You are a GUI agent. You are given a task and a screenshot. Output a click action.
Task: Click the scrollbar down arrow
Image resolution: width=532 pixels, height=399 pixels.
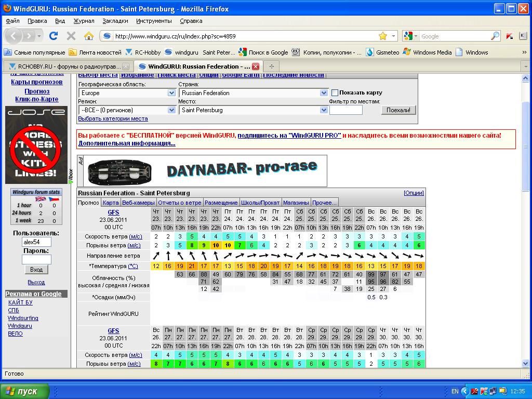tap(525, 363)
